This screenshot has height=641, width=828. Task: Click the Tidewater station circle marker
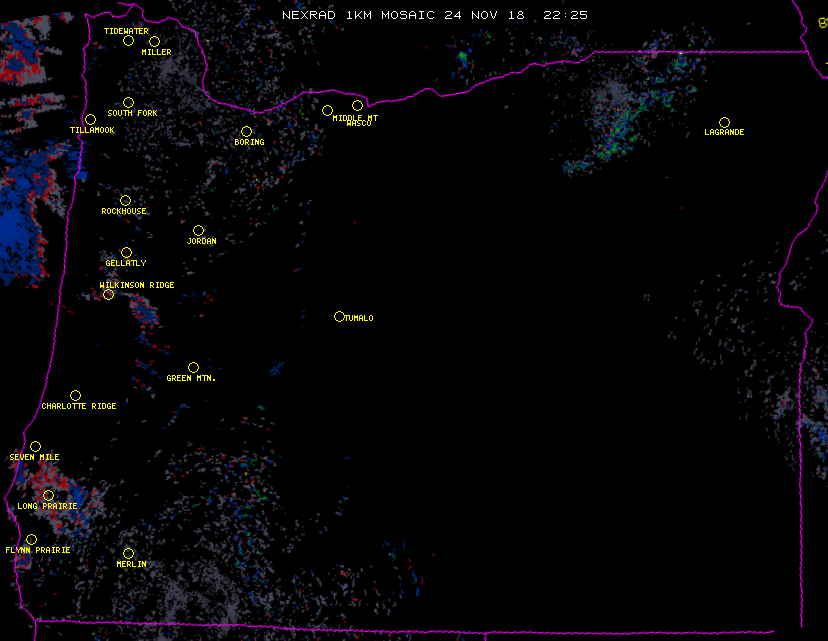(x=128, y=41)
